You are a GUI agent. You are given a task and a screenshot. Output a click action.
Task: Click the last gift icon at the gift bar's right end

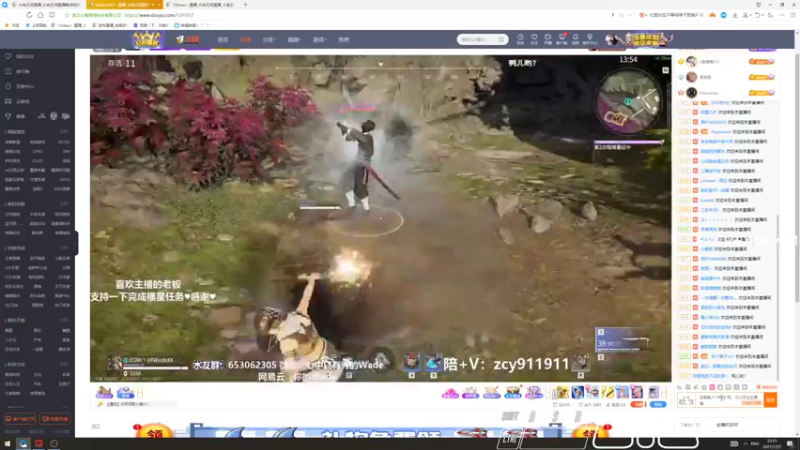click(x=654, y=392)
